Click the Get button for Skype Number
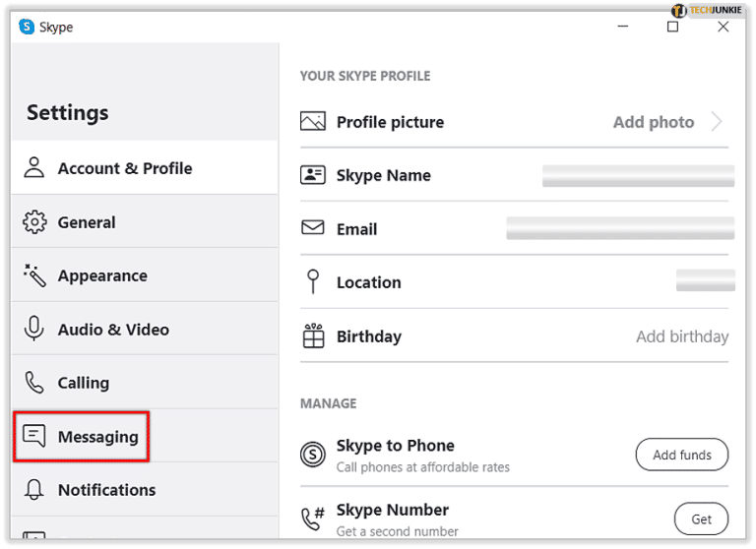 click(701, 518)
